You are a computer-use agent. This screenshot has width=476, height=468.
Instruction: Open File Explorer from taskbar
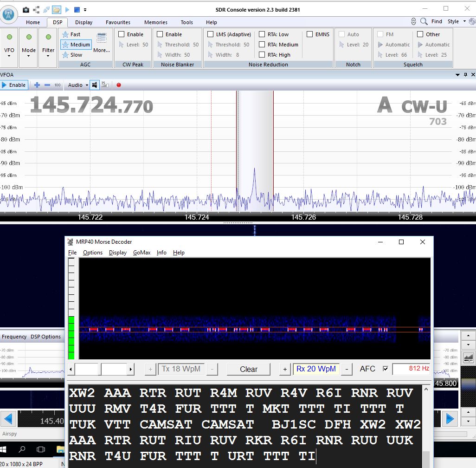(60, 449)
